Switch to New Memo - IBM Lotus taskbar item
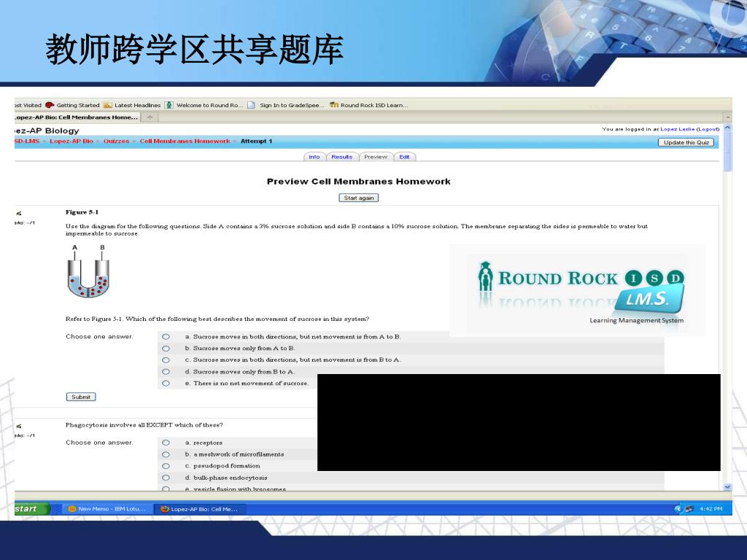 pos(108,509)
